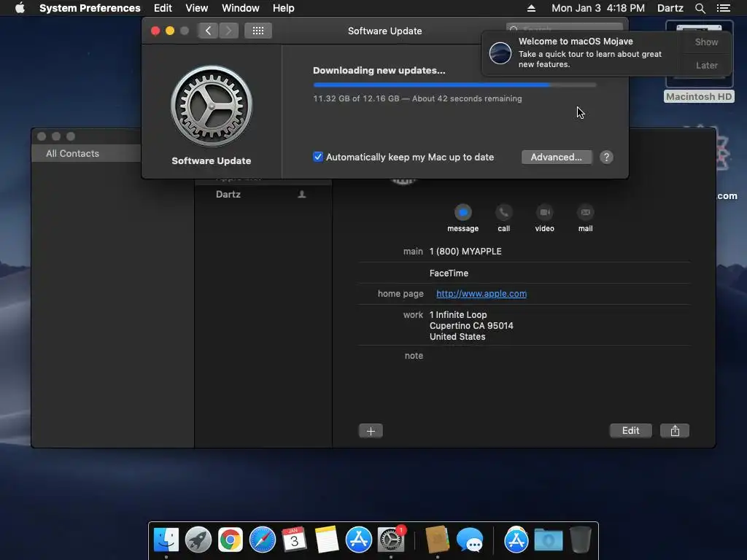The image size is (747, 560).
Task: Open the View menu
Action: pyautogui.click(x=197, y=8)
